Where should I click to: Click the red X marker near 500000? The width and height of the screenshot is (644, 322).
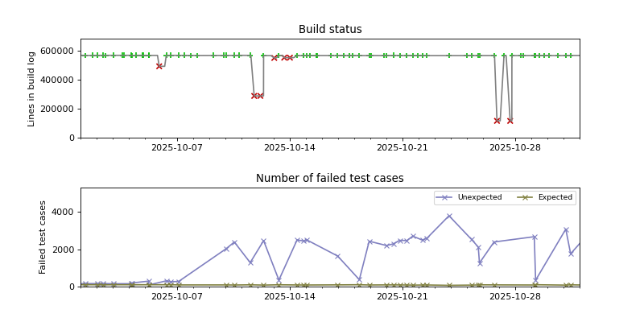[159, 66]
